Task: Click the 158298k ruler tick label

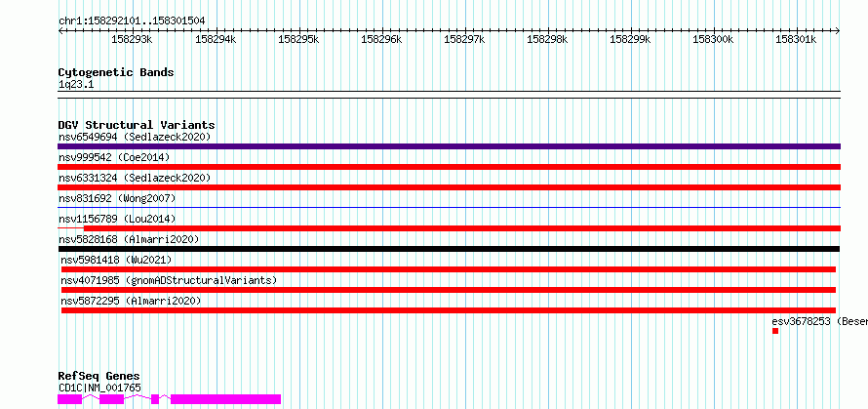Action: tap(547, 39)
